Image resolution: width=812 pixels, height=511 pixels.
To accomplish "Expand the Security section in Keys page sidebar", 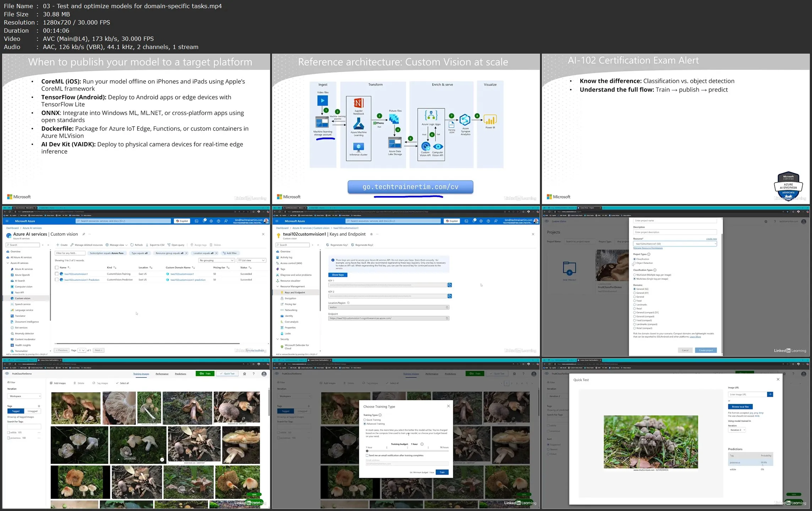I will point(278,339).
